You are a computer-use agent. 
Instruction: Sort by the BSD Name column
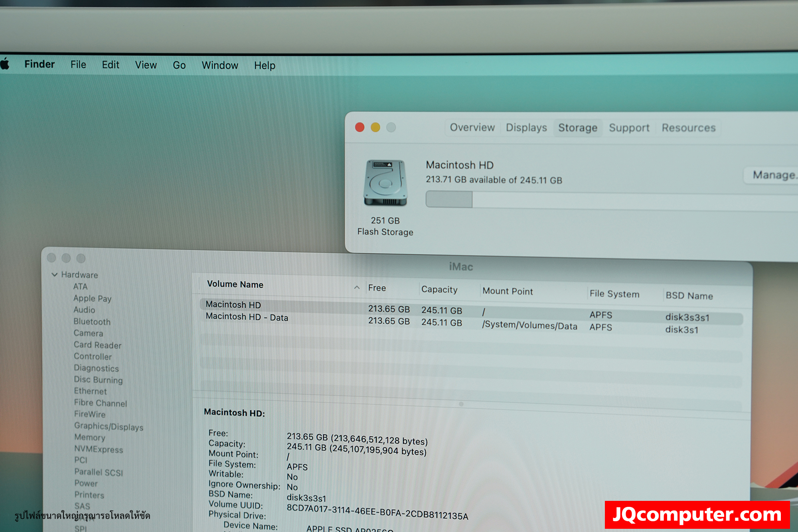689,296
